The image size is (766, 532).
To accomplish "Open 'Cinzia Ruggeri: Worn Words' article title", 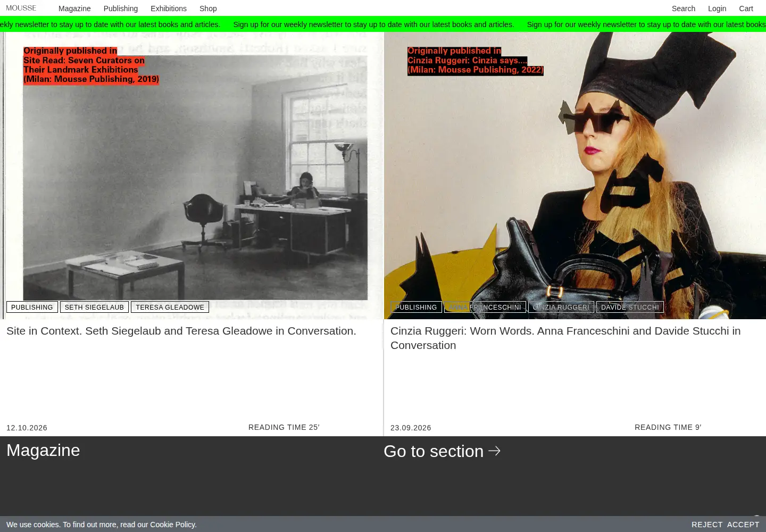I will [x=565, y=338].
